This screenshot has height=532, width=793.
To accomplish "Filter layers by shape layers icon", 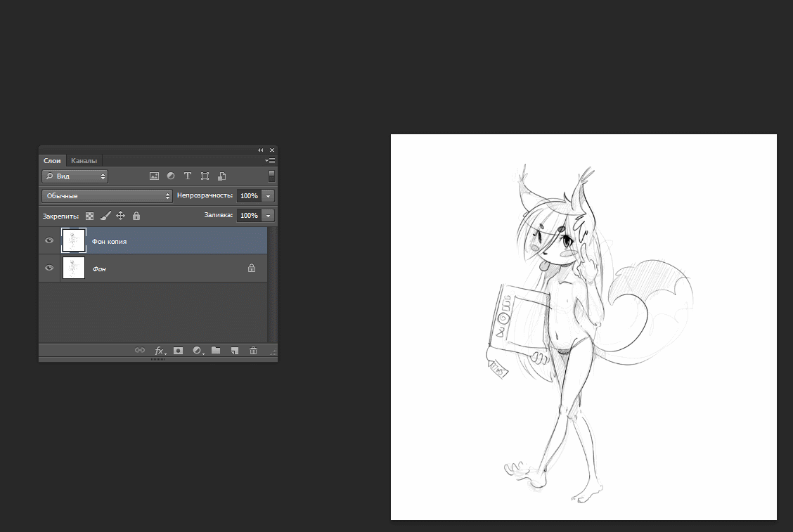I will click(205, 176).
